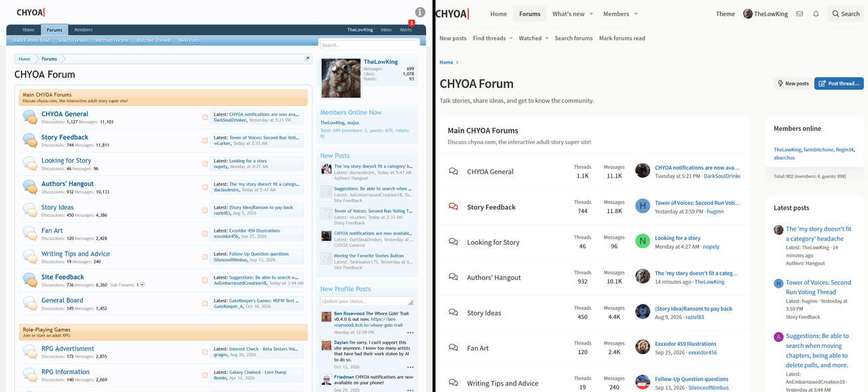
Task: Click the info icon in the left forum's header
Action: click(420, 12)
